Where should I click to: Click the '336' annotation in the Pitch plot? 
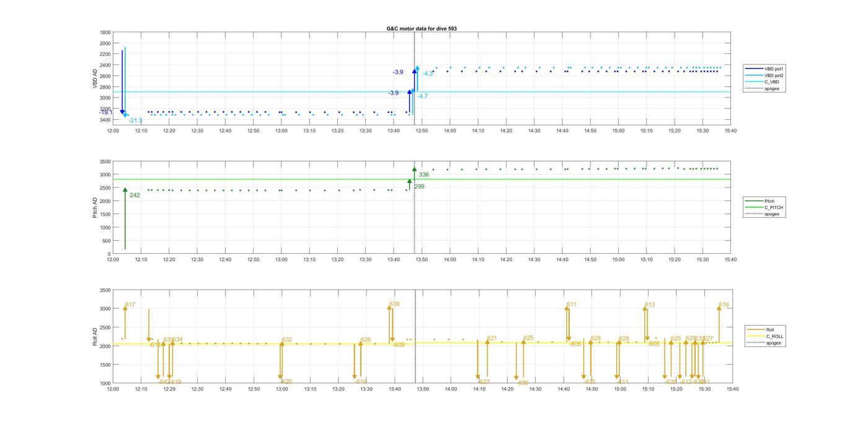point(424,174)
